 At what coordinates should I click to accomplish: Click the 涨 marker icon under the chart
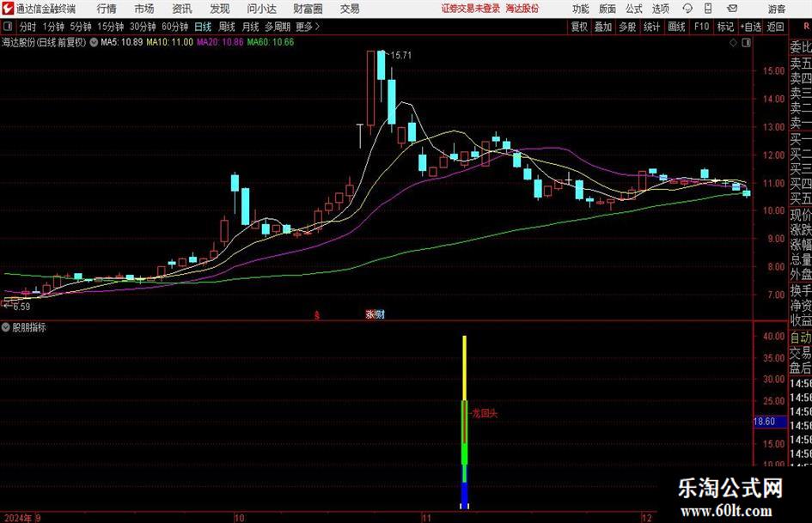click(369, 313)
